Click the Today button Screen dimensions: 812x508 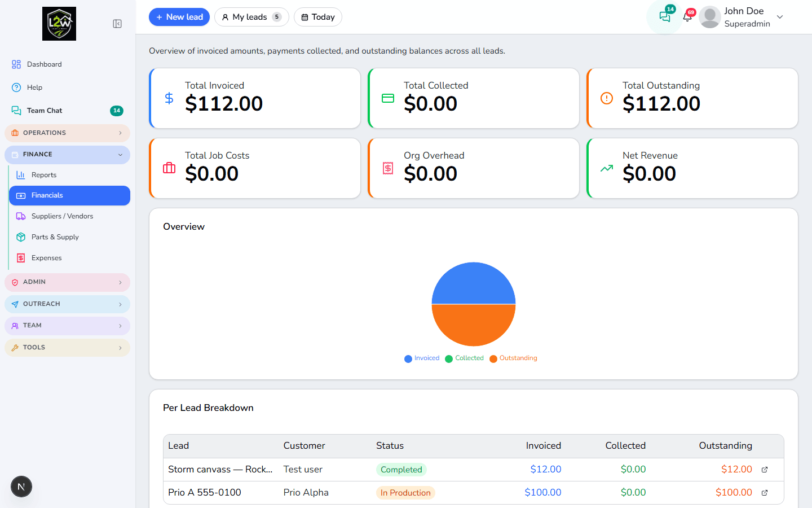[318, 17]
